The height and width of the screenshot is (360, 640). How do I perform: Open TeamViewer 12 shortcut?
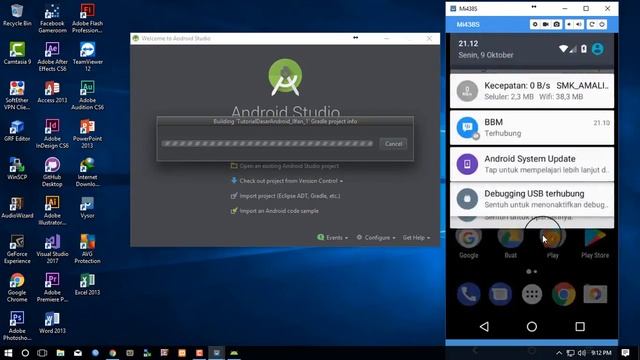tap(87, 57)
